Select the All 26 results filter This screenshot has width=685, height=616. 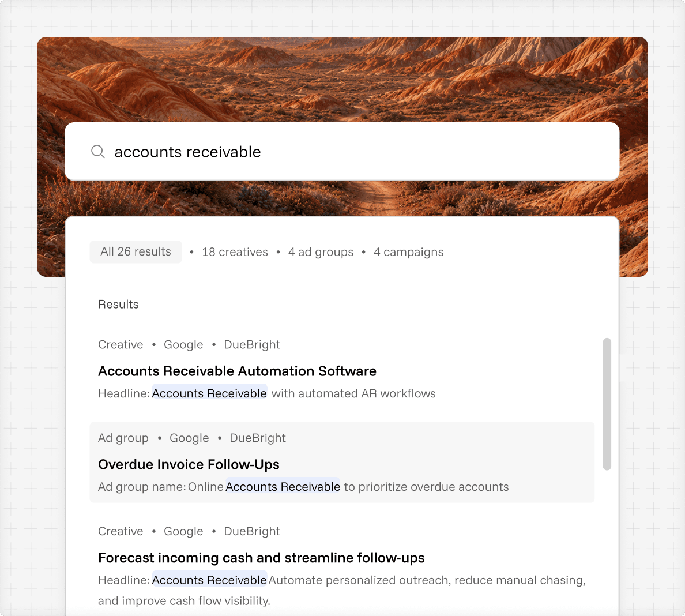(136, 251)
